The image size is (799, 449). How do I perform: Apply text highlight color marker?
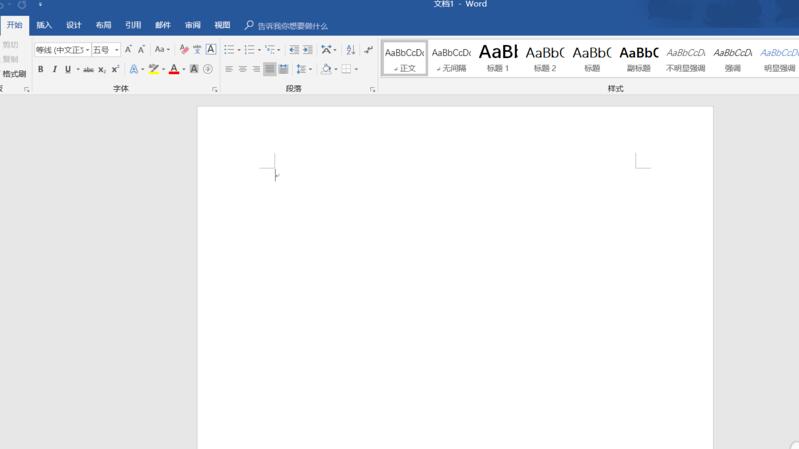click(153, 69)
